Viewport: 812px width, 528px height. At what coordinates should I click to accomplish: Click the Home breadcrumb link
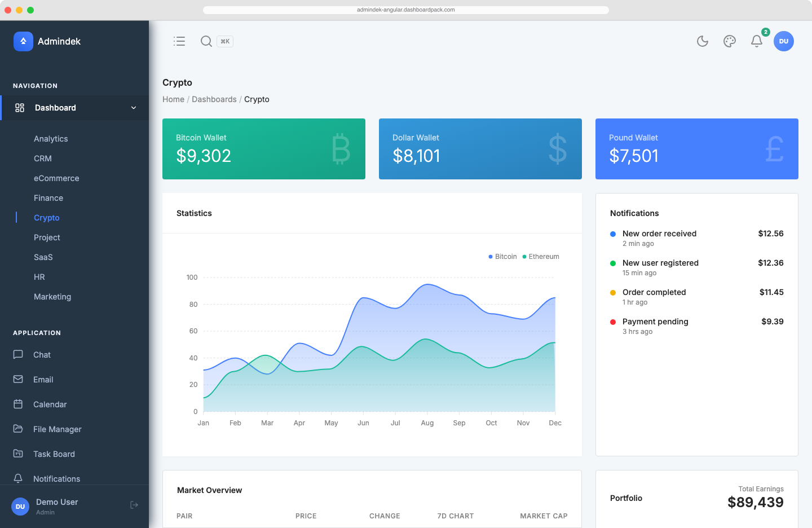point(173,99)
